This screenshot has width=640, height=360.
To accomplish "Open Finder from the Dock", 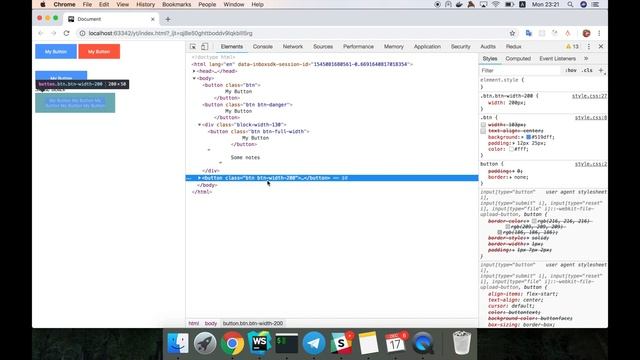I will pyautogui.click(x=178, y=343).
